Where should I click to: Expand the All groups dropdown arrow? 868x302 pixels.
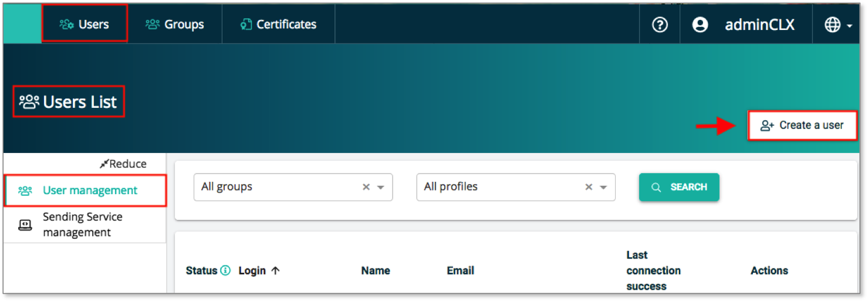tap(380, 188)
